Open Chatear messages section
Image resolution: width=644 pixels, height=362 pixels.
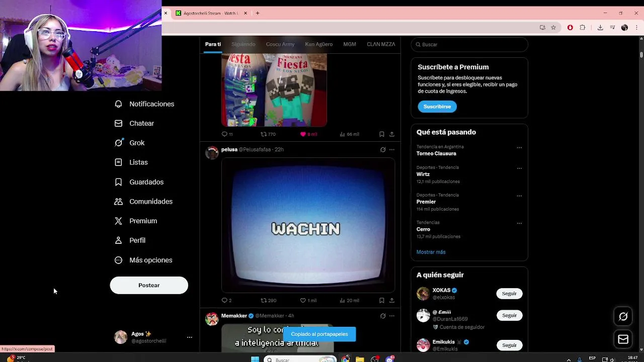pos(134,123)
